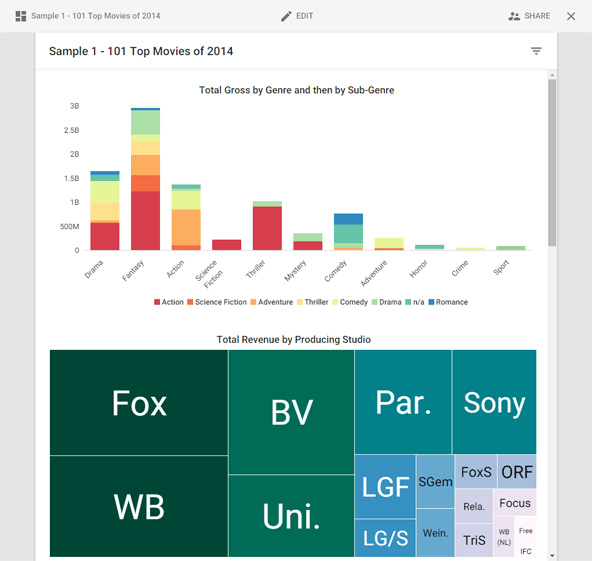Image resolution: width=592 pixels, height=561 pixels.
Task: Click the red segment of Thriller bar
Action: 267,228
